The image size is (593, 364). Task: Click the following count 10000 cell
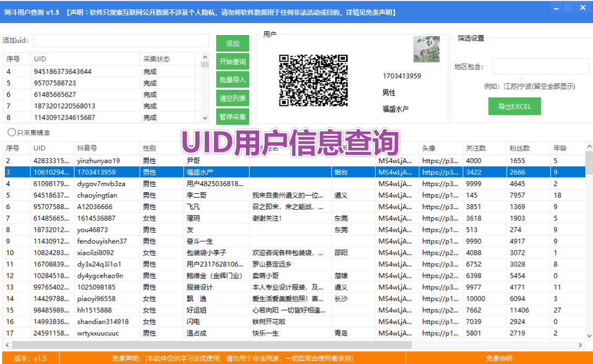484,299
